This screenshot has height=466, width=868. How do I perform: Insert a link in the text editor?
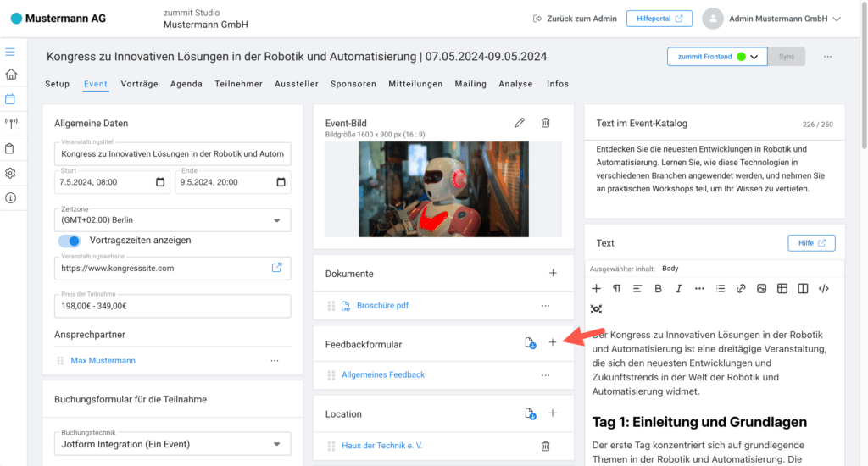pyautogui.click(x=741, y=288)
